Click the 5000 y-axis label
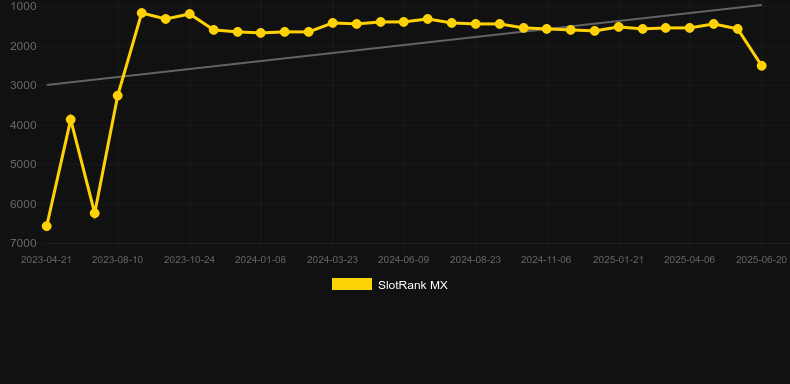The height and width of the screenshot is (384, 790). click(x=23, y=165)
